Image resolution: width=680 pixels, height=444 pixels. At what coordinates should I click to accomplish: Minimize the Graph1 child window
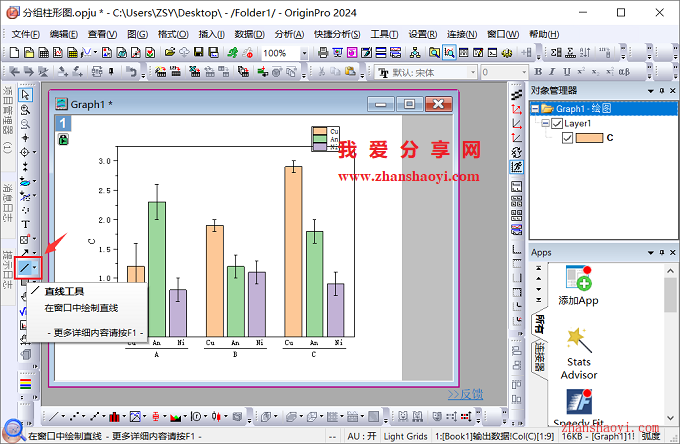pos(381,104)
